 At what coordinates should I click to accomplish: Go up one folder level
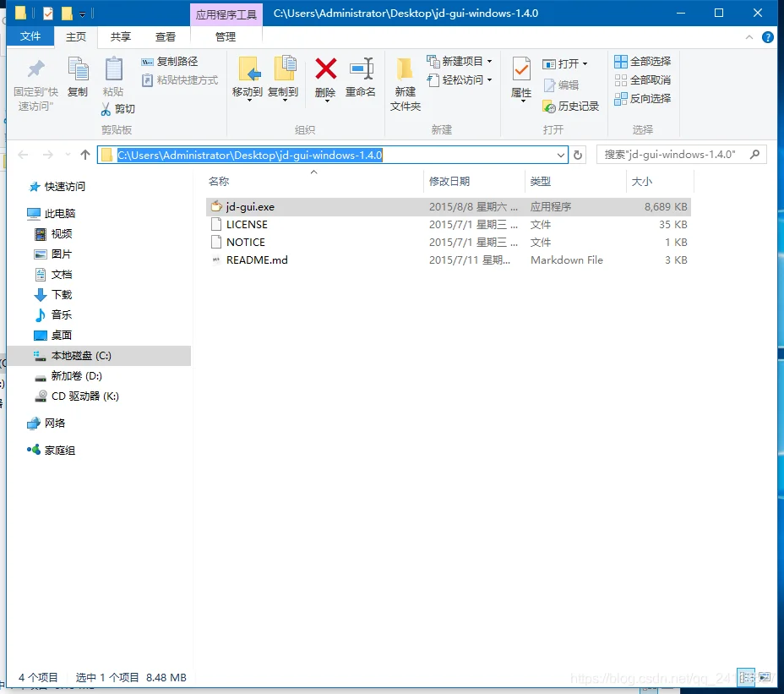point(85,155)
